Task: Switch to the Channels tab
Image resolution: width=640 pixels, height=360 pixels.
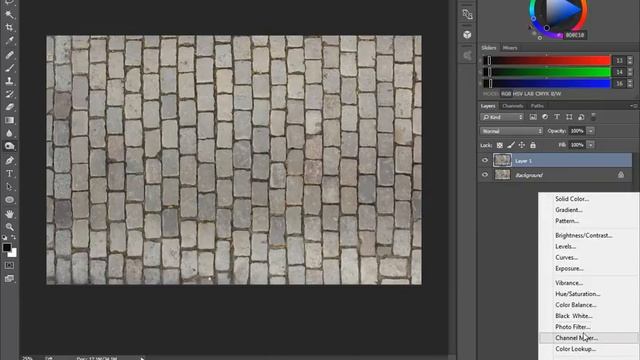Action: pos(513,106)
